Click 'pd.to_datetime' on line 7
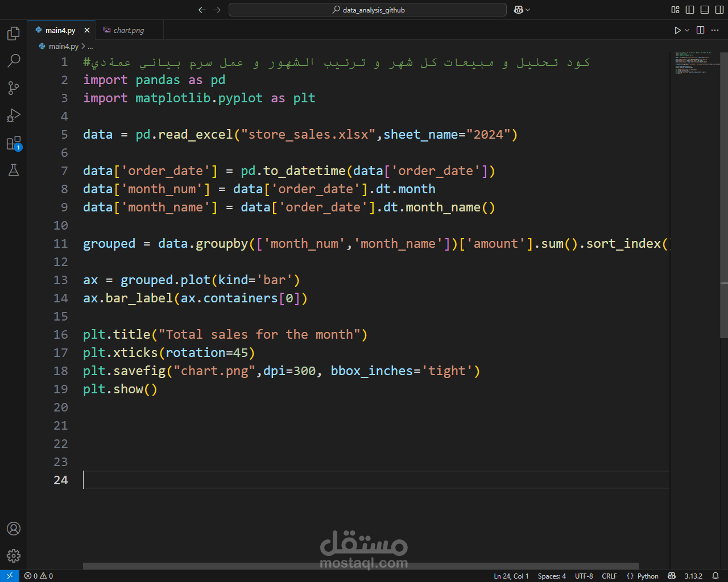The image size is (728, 582). coord(293,171)
